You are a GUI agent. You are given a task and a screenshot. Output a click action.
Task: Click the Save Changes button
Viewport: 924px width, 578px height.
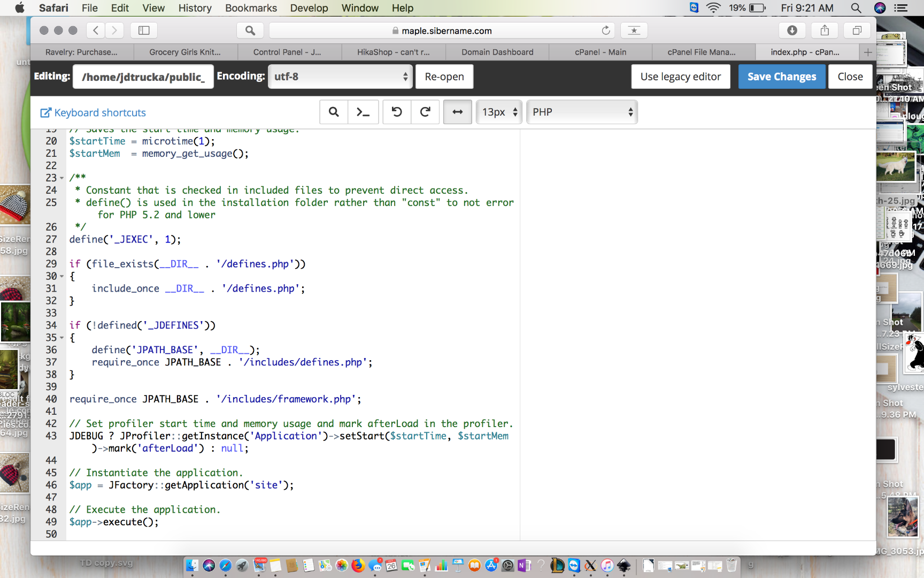coord(781,77)
